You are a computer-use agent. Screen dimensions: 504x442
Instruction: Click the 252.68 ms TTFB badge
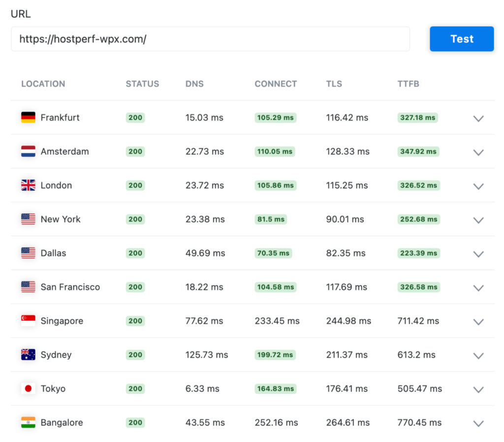click(418, 219)
